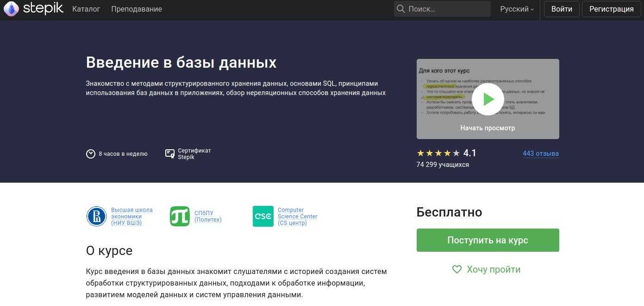
Task: Click the Войти button
Action: pos(562,9)
